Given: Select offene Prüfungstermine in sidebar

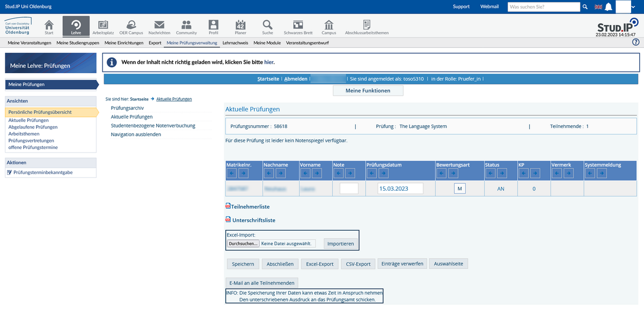Looking at the screenshot, I should (x=33, y=147).
